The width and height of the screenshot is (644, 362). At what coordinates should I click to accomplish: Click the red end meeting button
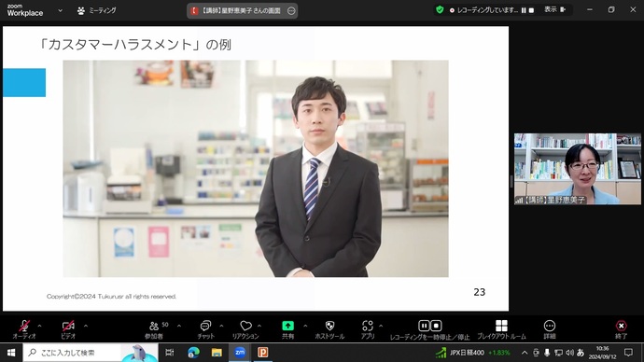point(621,329)
